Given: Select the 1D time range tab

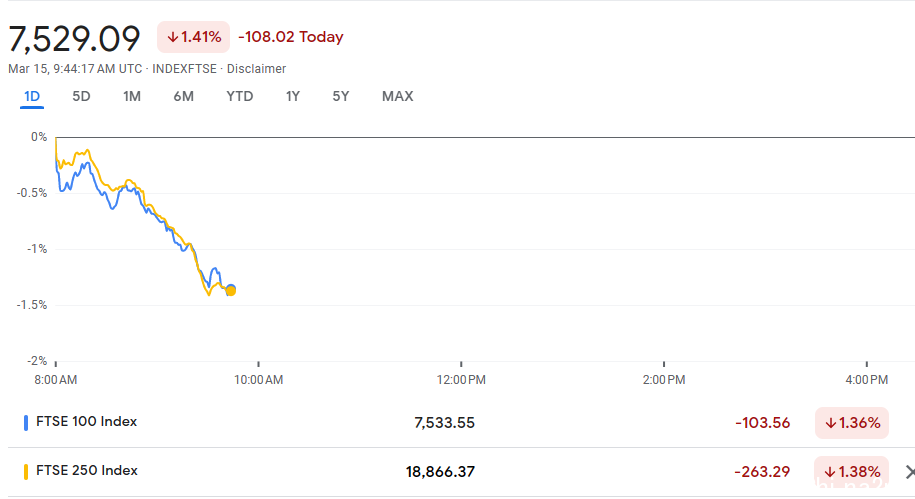Looking at the screenshot, I should (32, 96).
